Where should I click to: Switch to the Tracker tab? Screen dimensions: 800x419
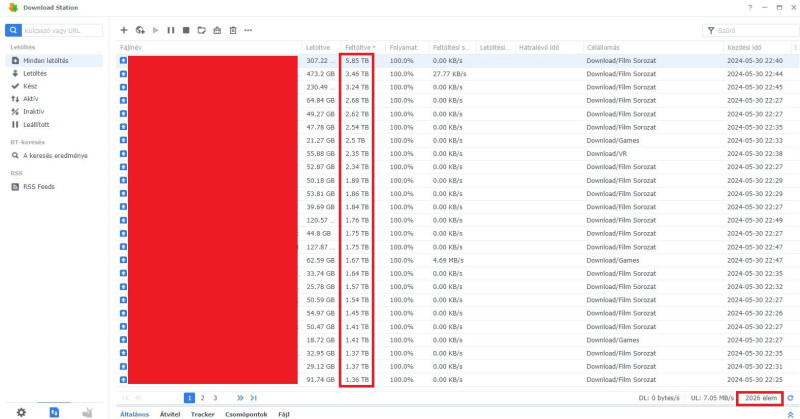203,414
